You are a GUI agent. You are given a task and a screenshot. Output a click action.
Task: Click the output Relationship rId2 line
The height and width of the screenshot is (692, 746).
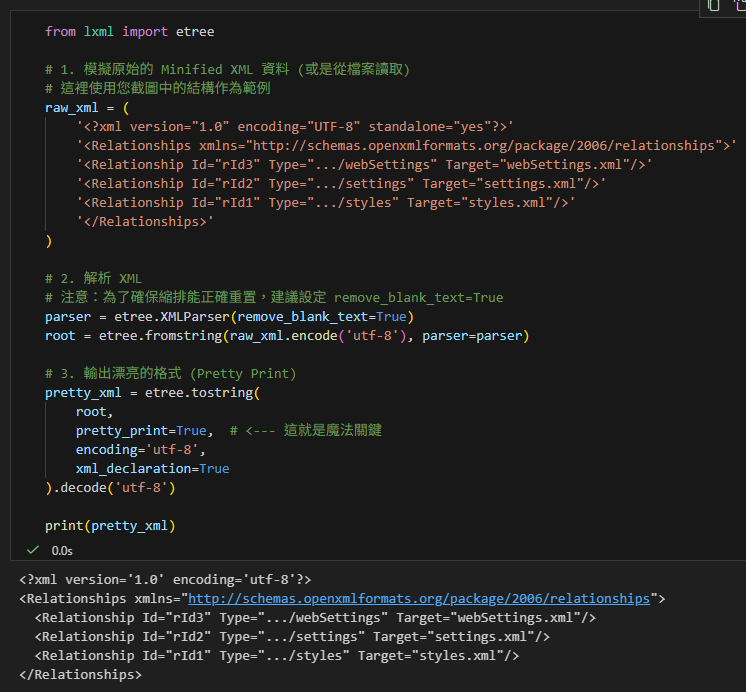pyautogui.click(x=292, y=636)
